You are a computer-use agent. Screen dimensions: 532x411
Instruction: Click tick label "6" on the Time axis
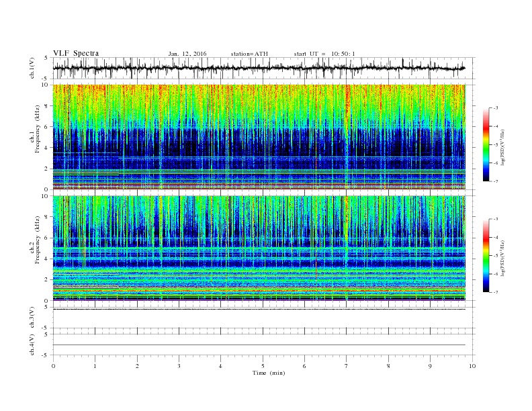304,366
